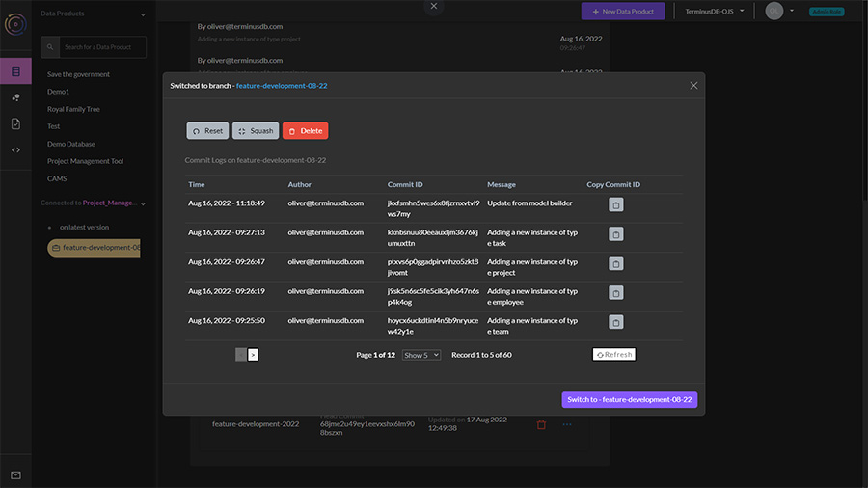The width and height of the screenshot is (868, 488).
Task: Sort by Author column header
Action: point(300,185)
